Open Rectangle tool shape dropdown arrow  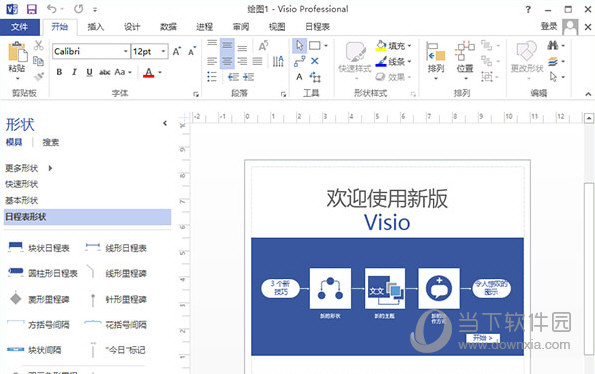point(326,46)
